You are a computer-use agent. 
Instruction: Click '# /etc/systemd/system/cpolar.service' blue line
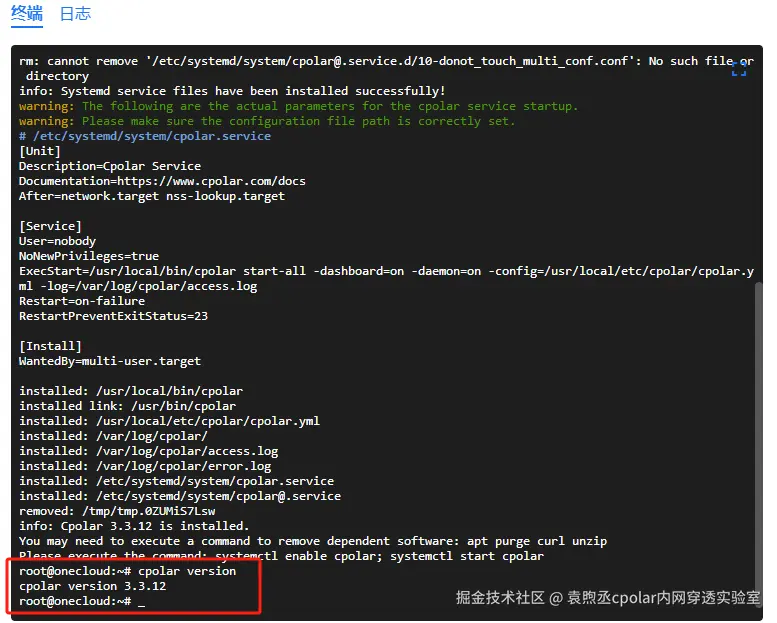145,136
